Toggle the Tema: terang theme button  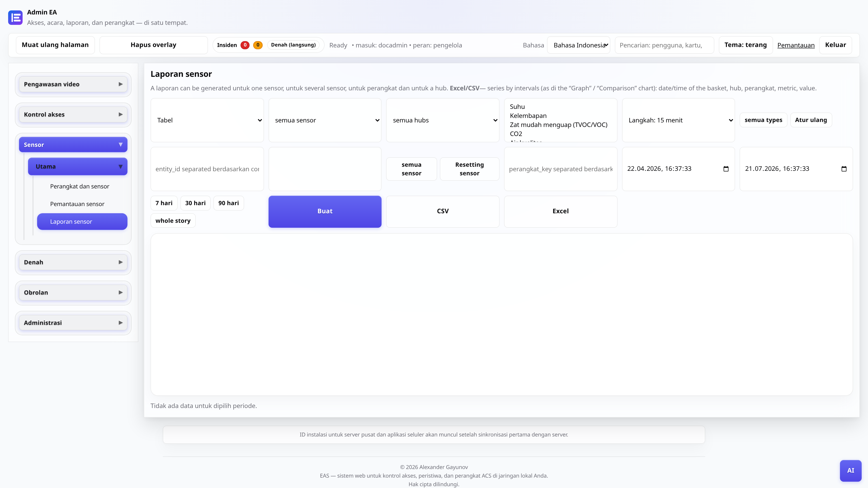pyautogui.click(x=745, y=45)
